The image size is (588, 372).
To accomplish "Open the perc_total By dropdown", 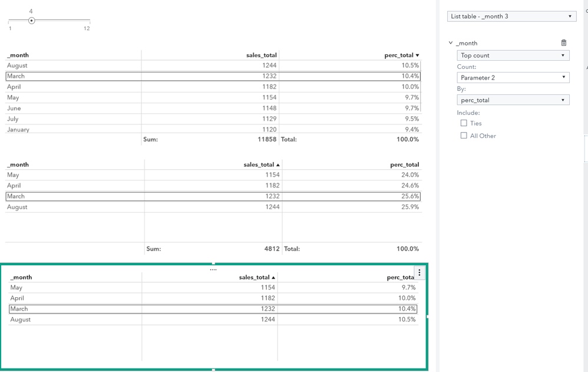I will pyautogui.click(x=513, y=100).
